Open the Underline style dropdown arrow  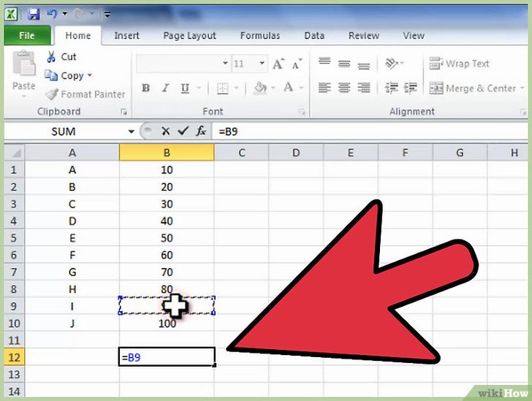pos(199,88)
